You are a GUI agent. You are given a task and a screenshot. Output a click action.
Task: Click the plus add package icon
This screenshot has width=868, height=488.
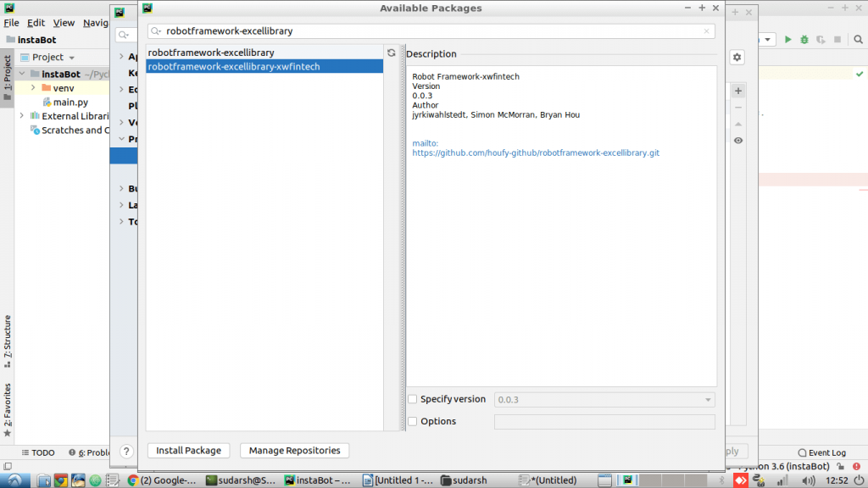(x=738, y=91)
